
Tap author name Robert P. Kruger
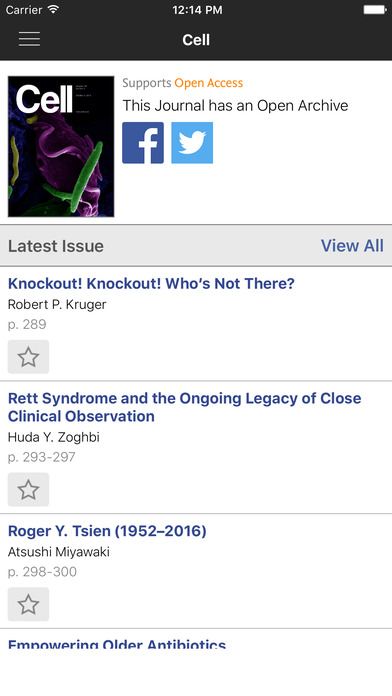57,305
